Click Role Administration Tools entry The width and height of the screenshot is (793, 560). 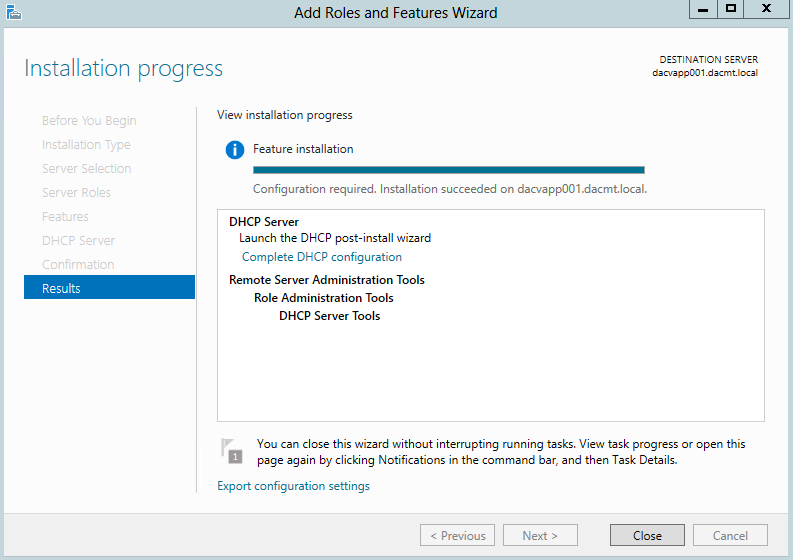click(x=324, y=298)
